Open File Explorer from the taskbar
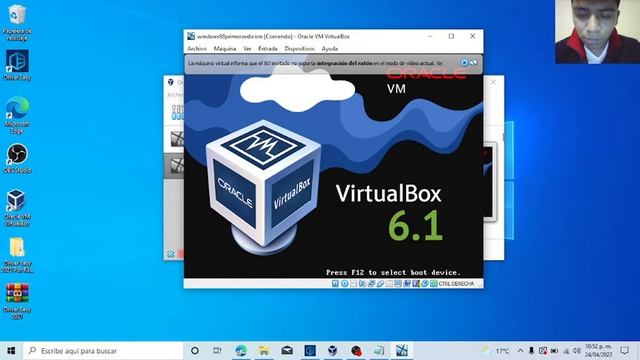Image resolution: width=640 pixels, height=360 pixels. click(264, 351)
